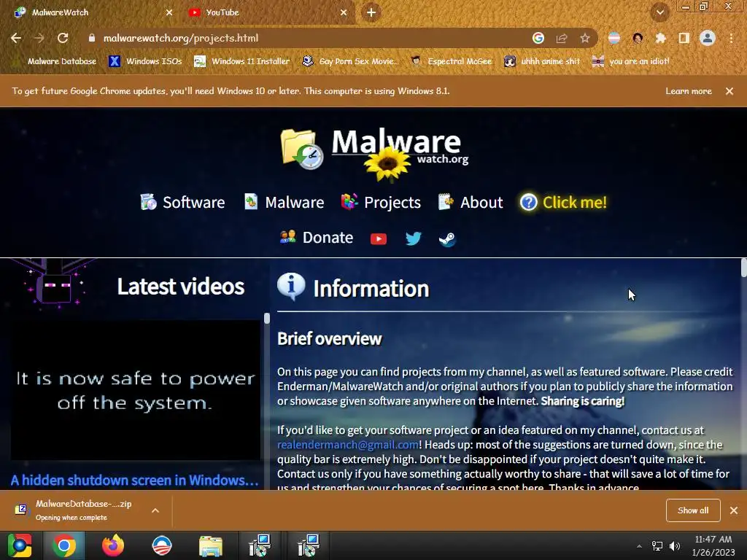Open 'A hidden shutdown screen in Windows' video link
The width and height of the screenshot is (747, 560).
tap(135, 481)
